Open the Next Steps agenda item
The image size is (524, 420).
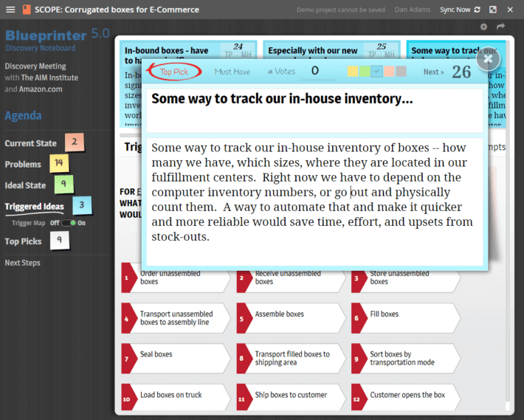pyautogui.click(x=22, y=263)
